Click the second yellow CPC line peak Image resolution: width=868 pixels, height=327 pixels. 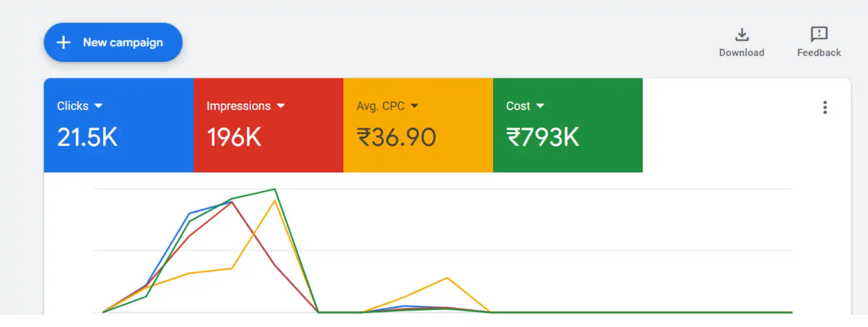click(x=447, y=278)
